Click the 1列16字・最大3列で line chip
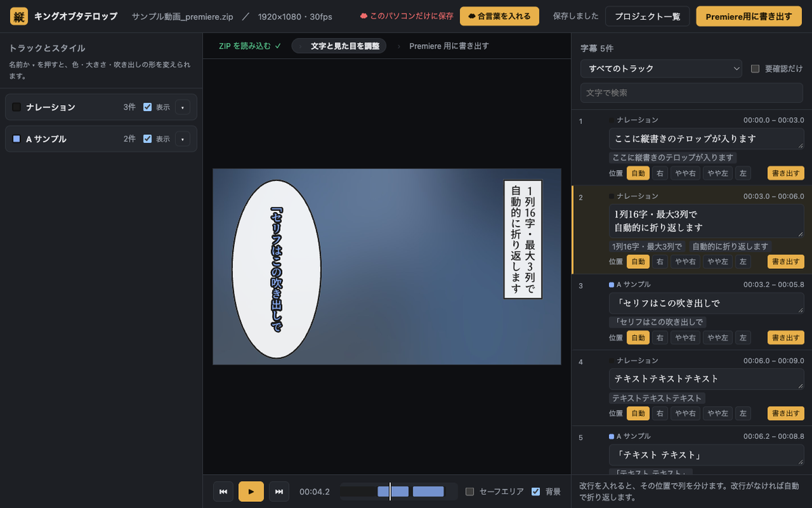Screen dimensions: 812x508 [647, 247]
